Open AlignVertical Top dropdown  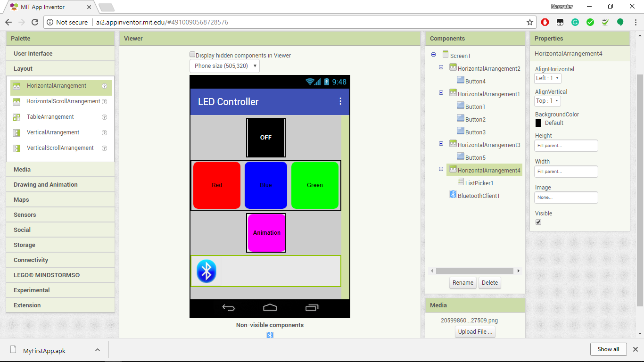(x=547, y=101)
